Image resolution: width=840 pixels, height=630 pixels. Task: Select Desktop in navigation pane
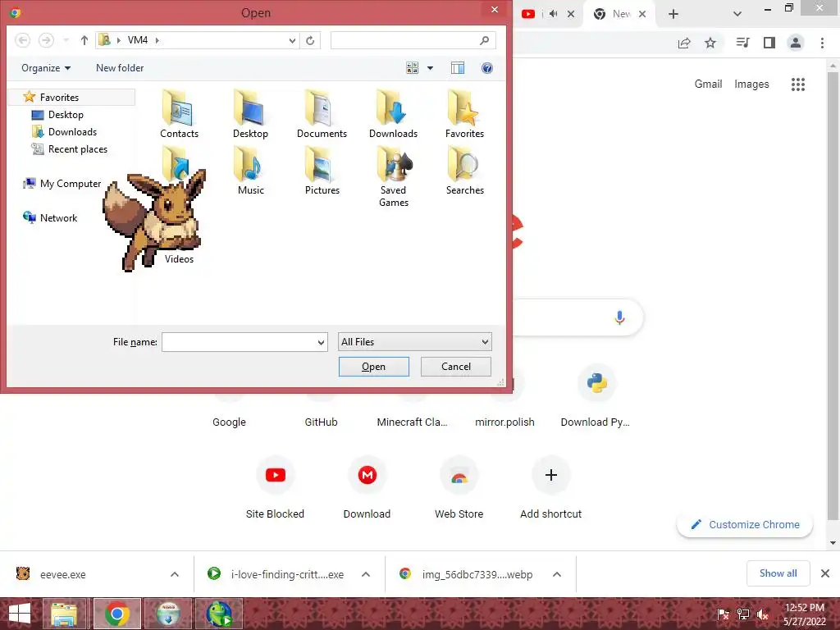pyautogui.click(x=66, y=115)
